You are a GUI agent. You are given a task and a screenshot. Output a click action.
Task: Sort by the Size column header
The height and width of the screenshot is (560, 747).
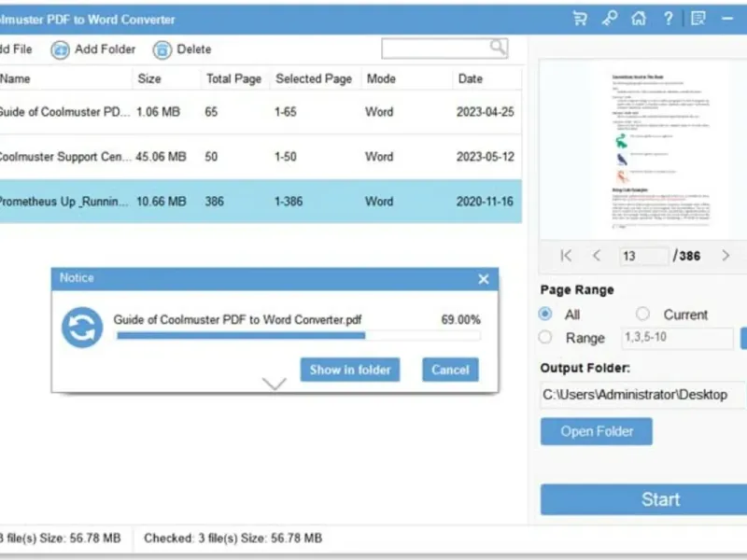pos(149,78)
